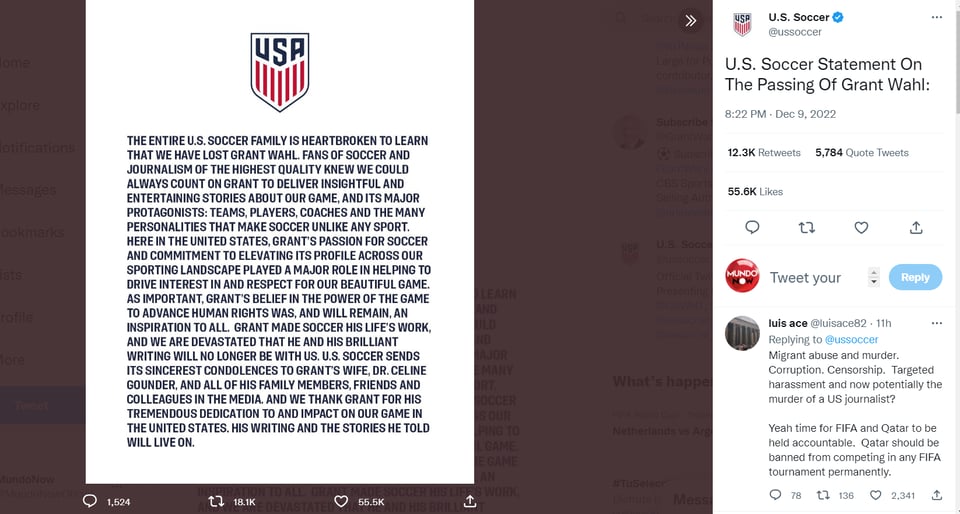Open the 55.6K Likes list
The width and height of the screenshot is (960, 514).
click(755, 192)
